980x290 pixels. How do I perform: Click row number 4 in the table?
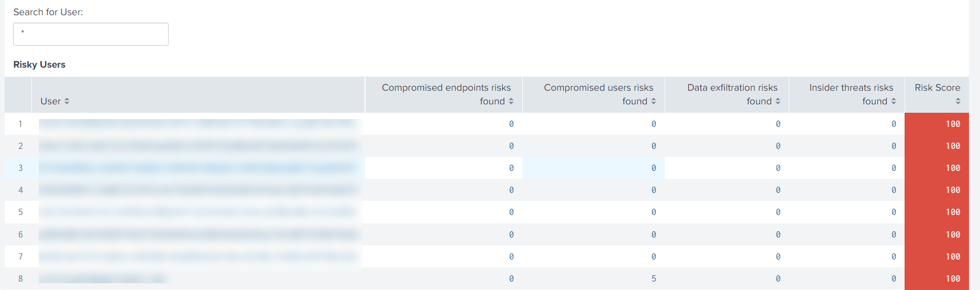pos(20,190)
